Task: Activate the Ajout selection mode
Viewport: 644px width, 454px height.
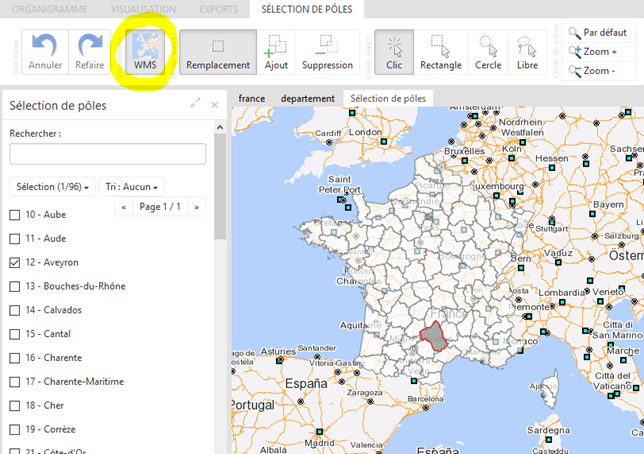Action: [277, 52]
